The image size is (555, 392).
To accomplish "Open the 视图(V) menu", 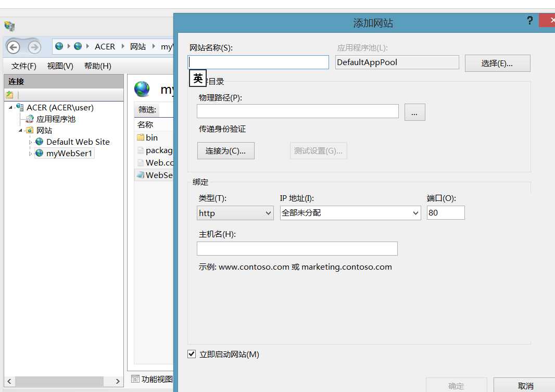I will [60, 66].
